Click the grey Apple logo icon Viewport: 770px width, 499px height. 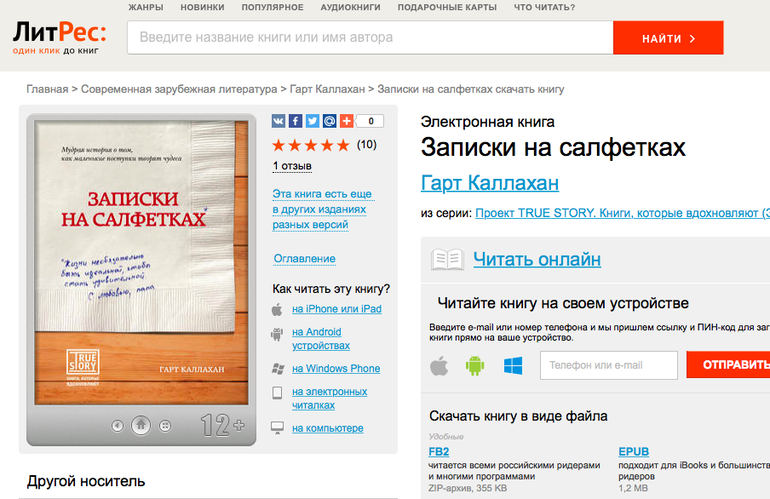click(x=438, y=366)
